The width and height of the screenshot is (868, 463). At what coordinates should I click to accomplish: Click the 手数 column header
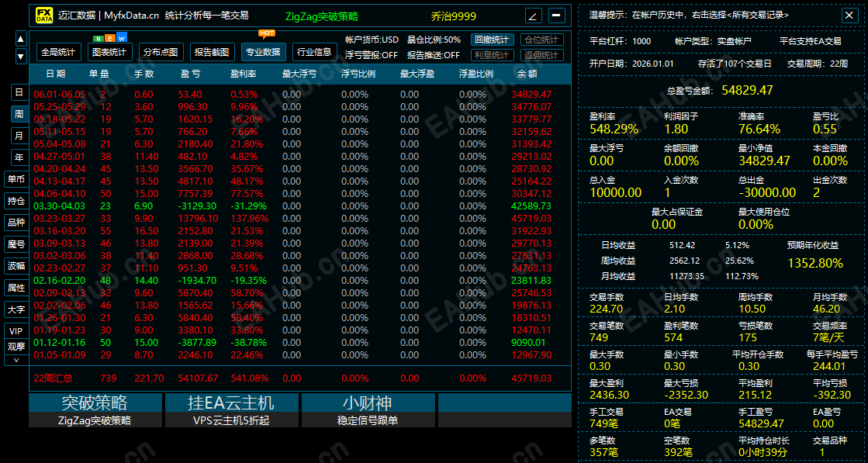pyautogui.click(x=144, y=74)
